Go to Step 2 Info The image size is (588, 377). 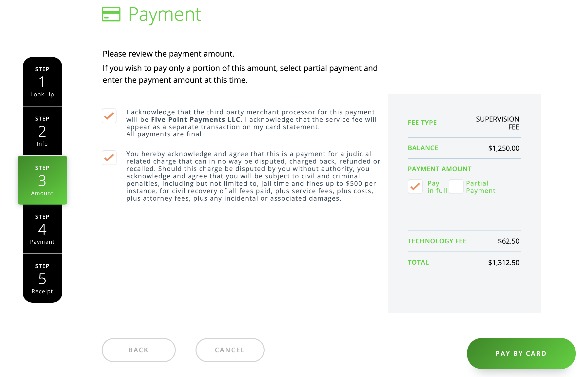click(x=42, y=131)
